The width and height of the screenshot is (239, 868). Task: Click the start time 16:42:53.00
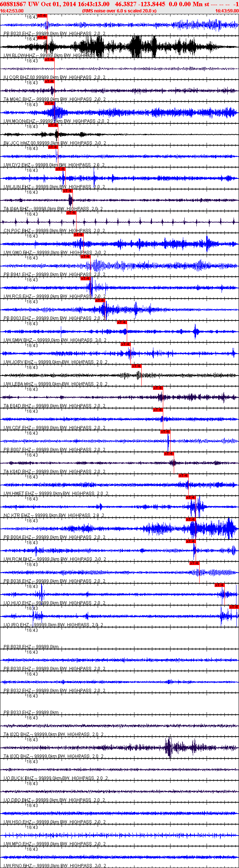(11, 11)
